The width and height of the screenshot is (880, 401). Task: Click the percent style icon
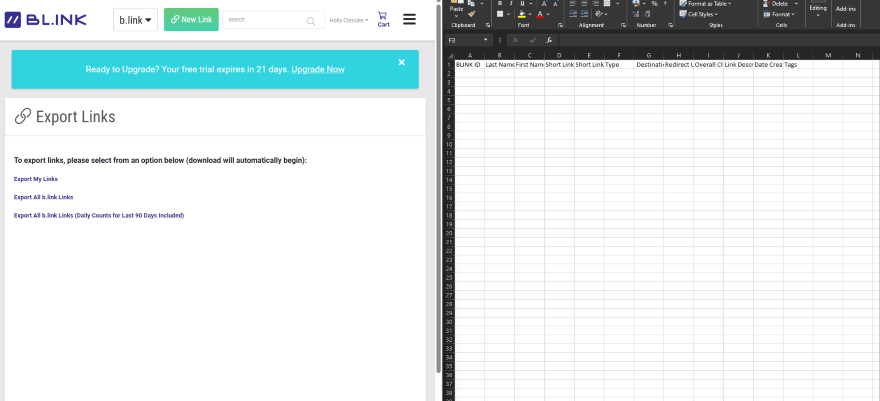(653, 4)
